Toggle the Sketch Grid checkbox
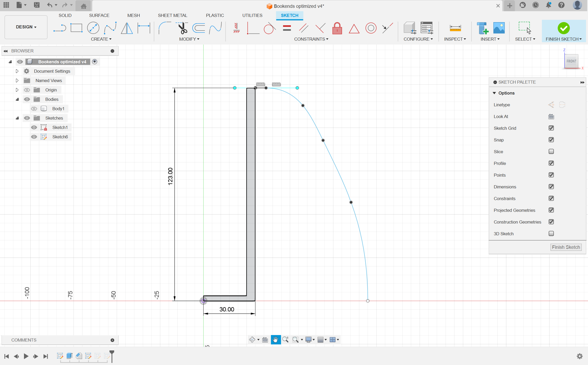Image resolution: width=588 pixels, height=365 pixels. click(551, 128)
